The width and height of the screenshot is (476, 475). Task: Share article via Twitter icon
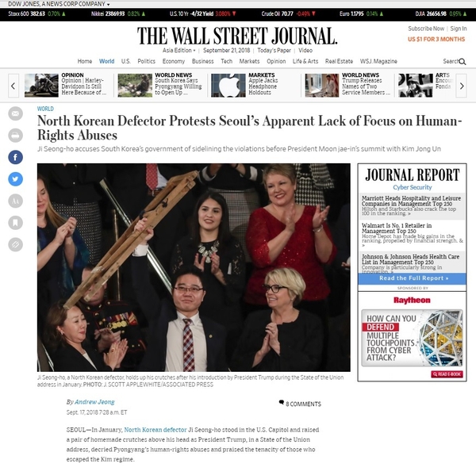pos(16,179)
